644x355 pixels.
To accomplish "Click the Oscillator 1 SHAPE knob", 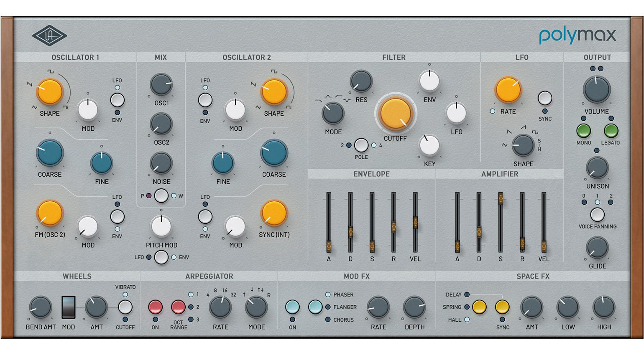I will click(49, 92).
